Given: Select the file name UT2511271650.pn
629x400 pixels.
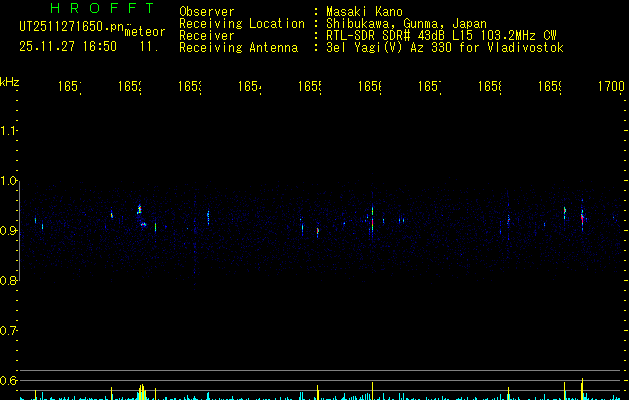Looking at the screenshot, I should pyautogui.click(x=72, y=27).
